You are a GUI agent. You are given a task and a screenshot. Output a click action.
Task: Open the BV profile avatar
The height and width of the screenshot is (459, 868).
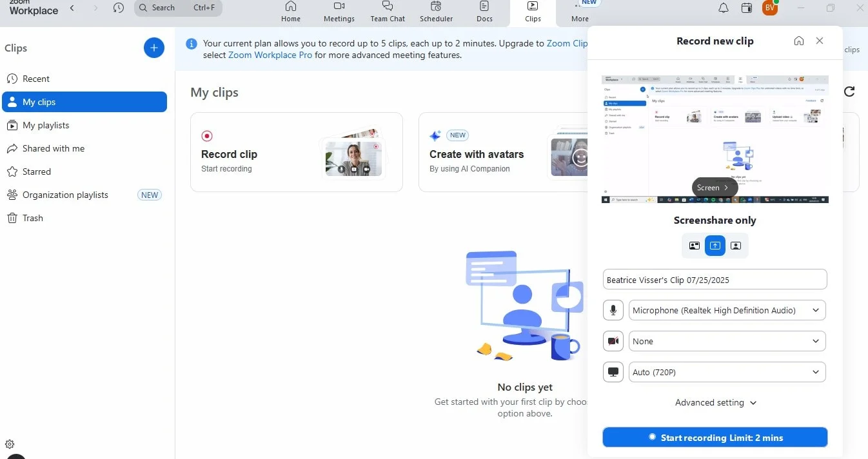coord(769,8)
